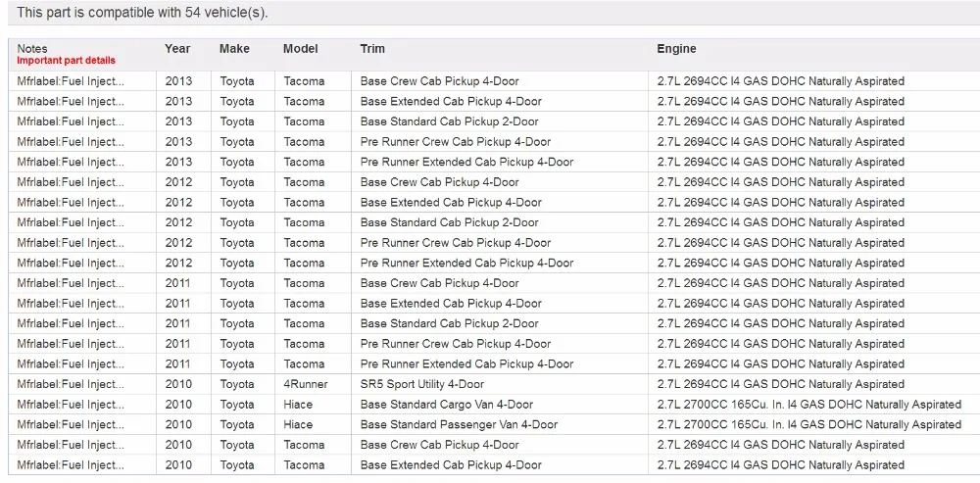Click the engine cell in the 4Runner row
The width and height of the screenshot is (980, 483).
[781, 384]
